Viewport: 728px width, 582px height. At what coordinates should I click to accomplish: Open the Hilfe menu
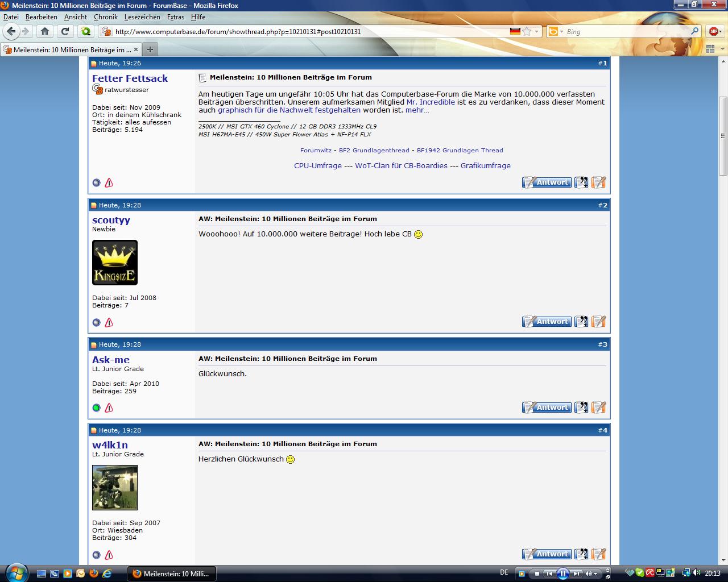[x=198, y=17]
